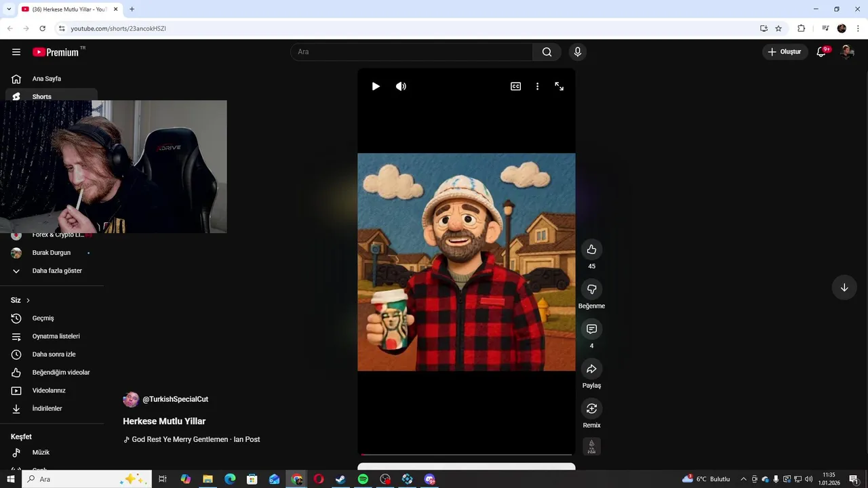The height and width of the screenshot is (488, 868).
Task: Install app icon in address bar
Action: click(x=764, y=28)
